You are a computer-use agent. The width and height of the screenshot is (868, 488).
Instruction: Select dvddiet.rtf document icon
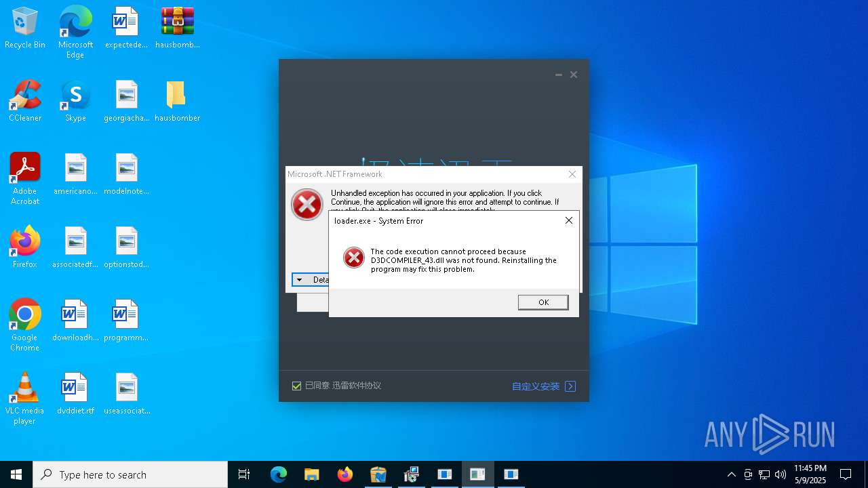click(x=75, y=394)
